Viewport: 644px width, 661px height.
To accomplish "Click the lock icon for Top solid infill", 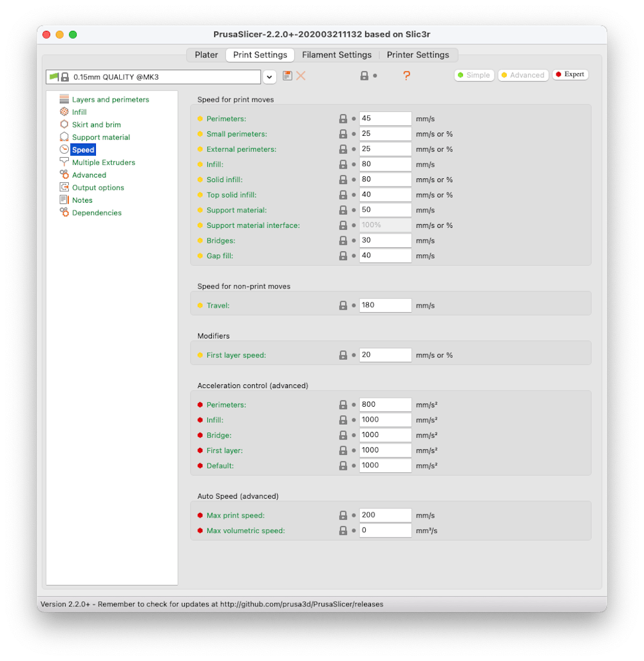I will 343,195.
